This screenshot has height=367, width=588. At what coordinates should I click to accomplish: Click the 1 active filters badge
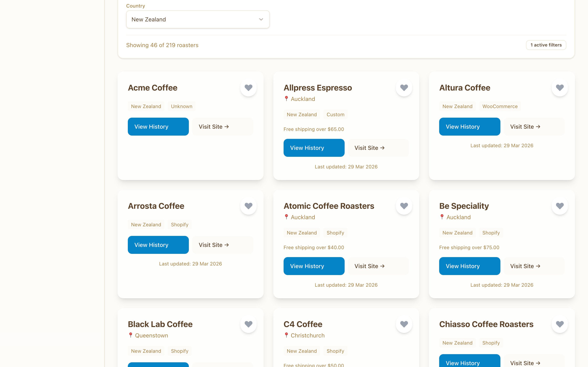[x=546, y=45]
